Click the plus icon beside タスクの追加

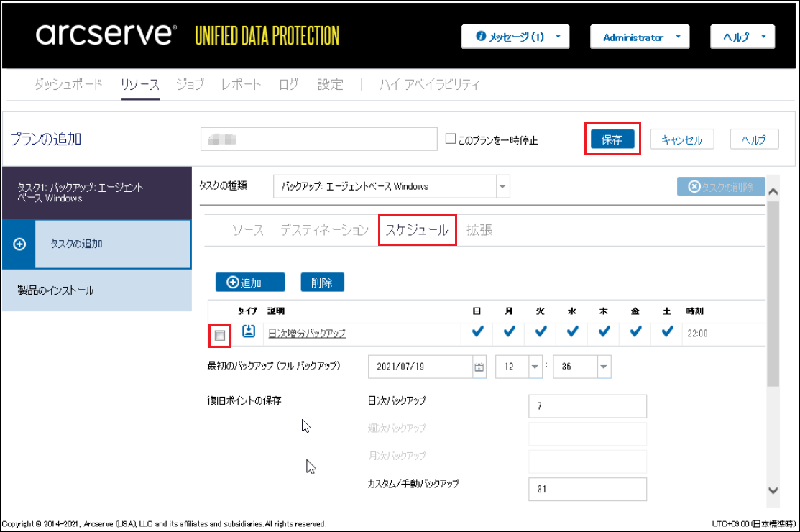coord(20,244)
